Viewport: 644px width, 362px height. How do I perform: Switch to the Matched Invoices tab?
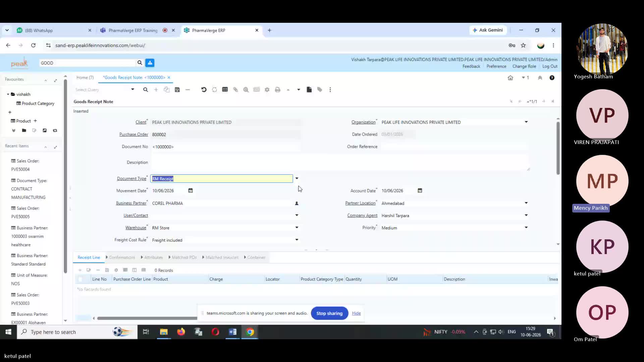(222, 257)
